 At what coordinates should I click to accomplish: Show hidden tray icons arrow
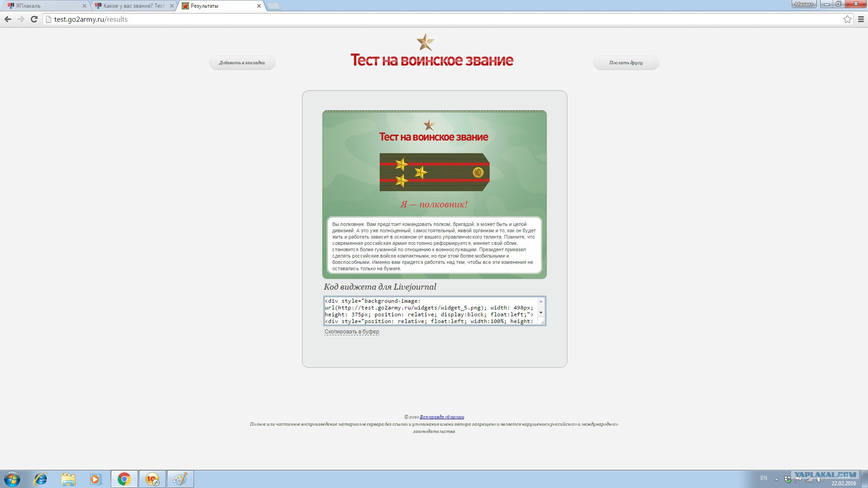776,479
